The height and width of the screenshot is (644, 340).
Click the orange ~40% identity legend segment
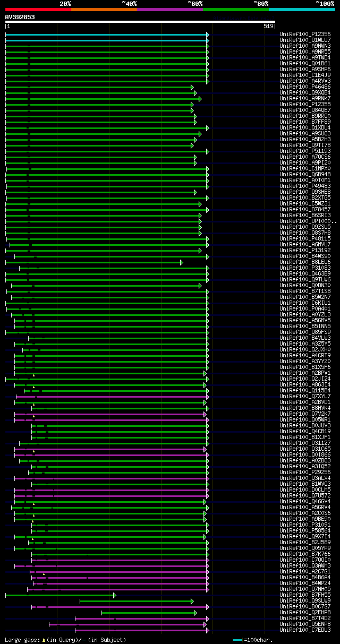[x=104, y=9]
